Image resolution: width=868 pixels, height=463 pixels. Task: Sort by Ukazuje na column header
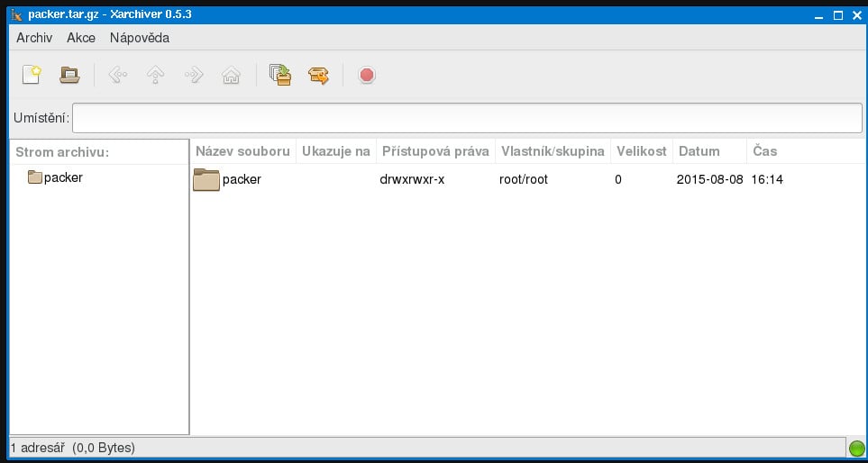coord(336,151)
